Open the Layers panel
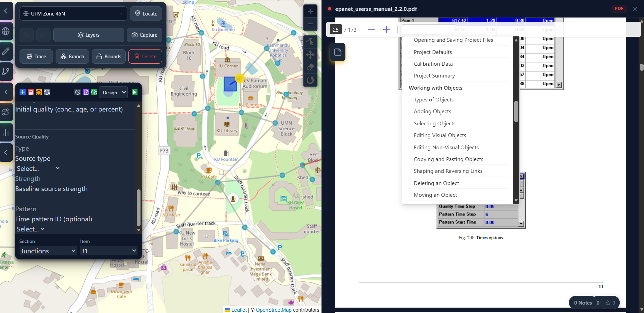Viewport: 644px width, 313px height. pyautogui.click(x=89, y=35)
